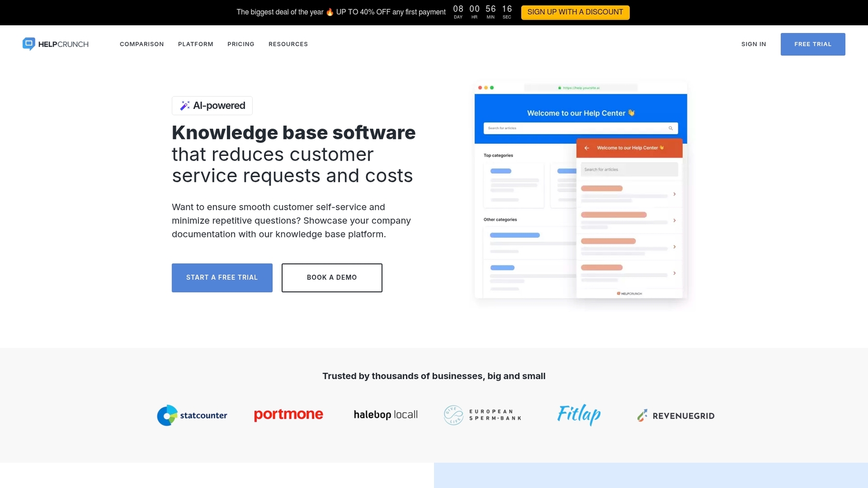The image size is (868, 488).
Task: Click the back arrow in the orange widget header
Action: [586, 148]
